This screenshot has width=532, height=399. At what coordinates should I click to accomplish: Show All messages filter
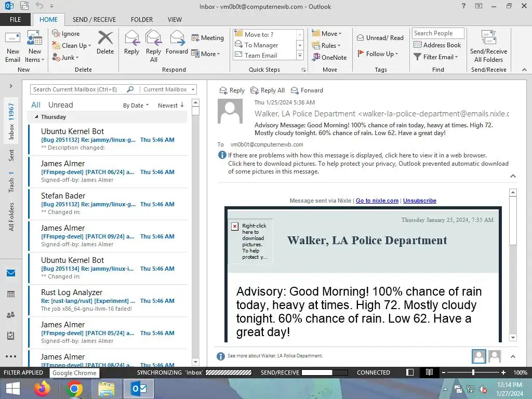36,105
